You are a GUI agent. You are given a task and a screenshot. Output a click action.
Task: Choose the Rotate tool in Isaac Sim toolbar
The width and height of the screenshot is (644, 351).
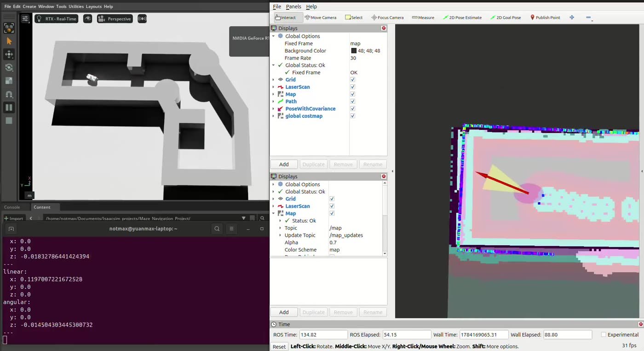(x=9, y=68)
